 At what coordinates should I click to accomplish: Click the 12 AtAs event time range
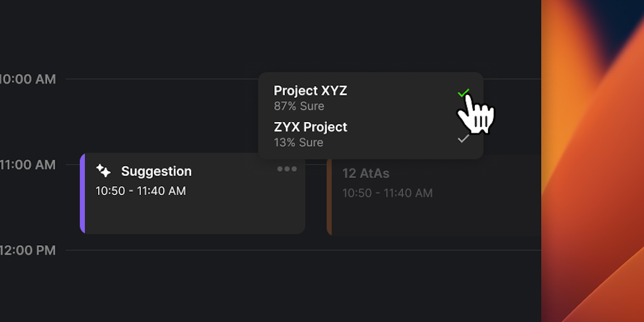(x=387, y=193)
